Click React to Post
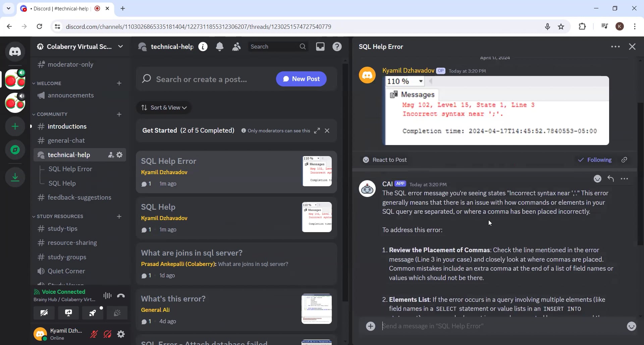The height and width of the screenshot is (345, 644). coord(385,160)
